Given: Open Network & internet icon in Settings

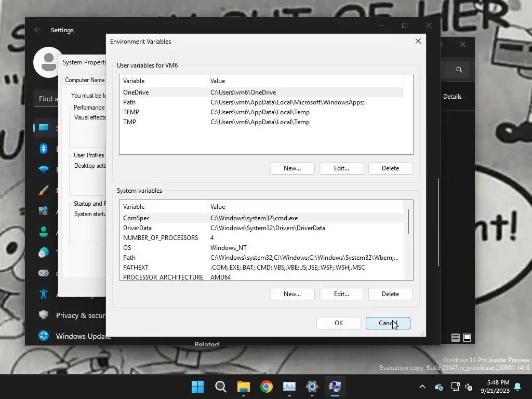Looking at the screenshot, I should click(x=44, y=169).
